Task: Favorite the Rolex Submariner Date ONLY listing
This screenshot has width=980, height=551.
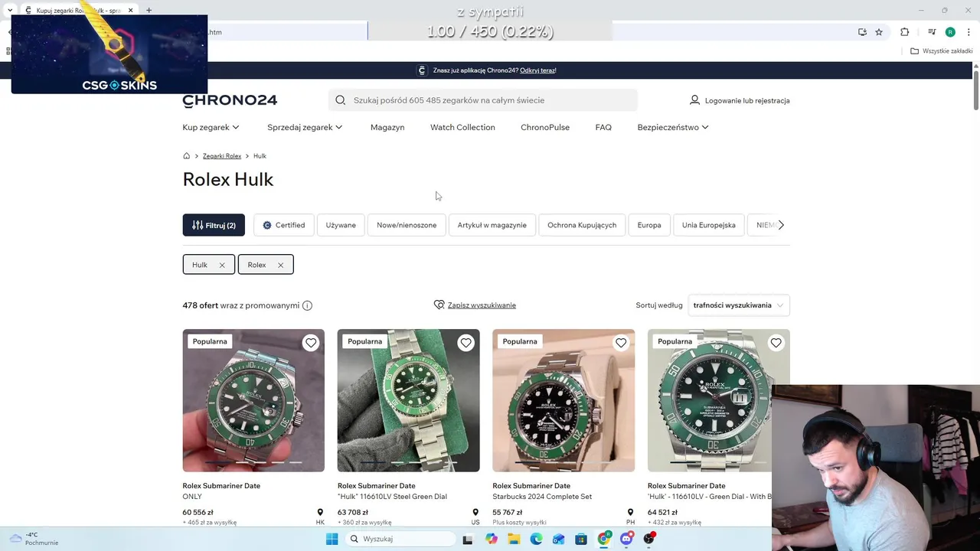Action: [x=310, y=343]
